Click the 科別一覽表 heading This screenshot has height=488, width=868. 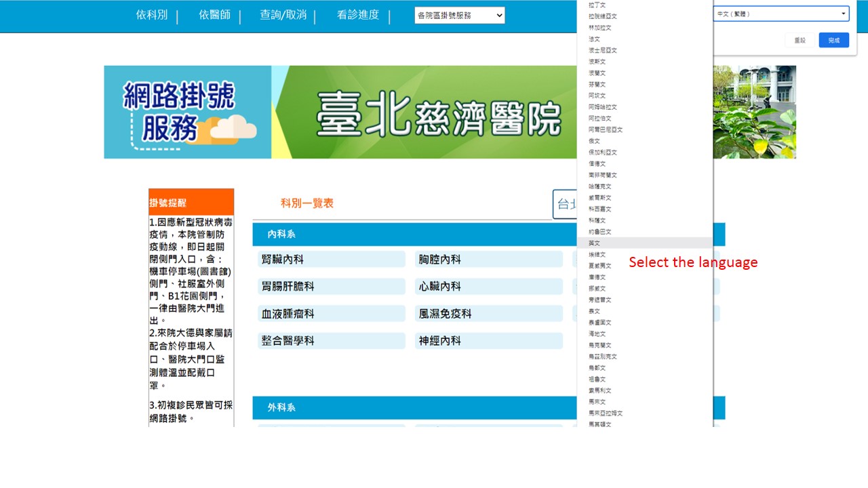coord(307,203)
